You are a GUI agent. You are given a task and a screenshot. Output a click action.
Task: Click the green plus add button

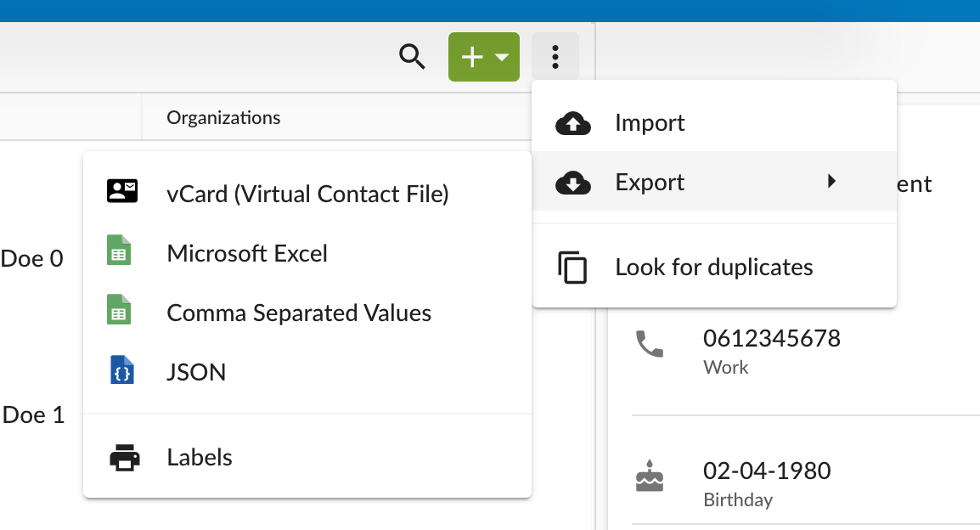tap(471, 57)
